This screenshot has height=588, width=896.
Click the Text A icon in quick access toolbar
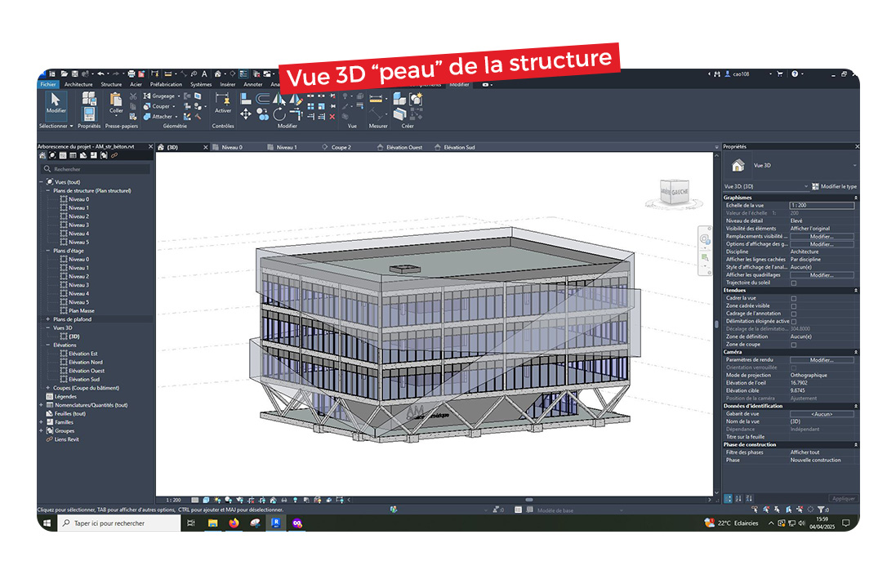click(204, 74)
